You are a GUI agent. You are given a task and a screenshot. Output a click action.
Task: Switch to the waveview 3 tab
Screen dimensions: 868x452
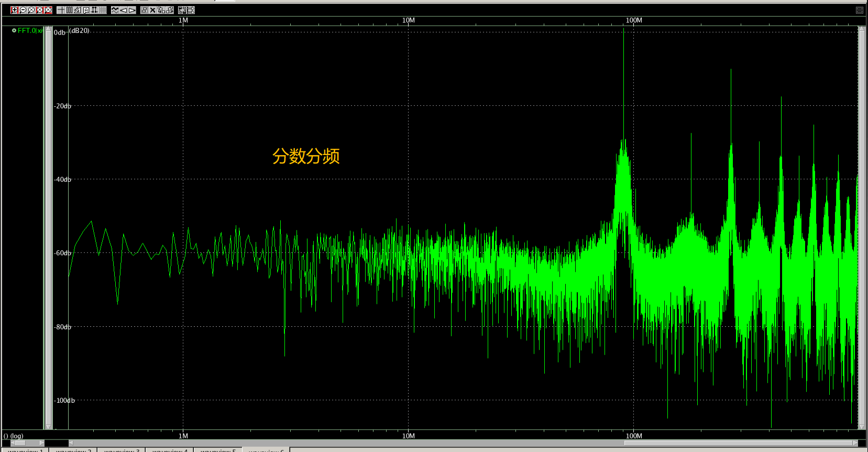pyautogui.click(x=121, y=450)
